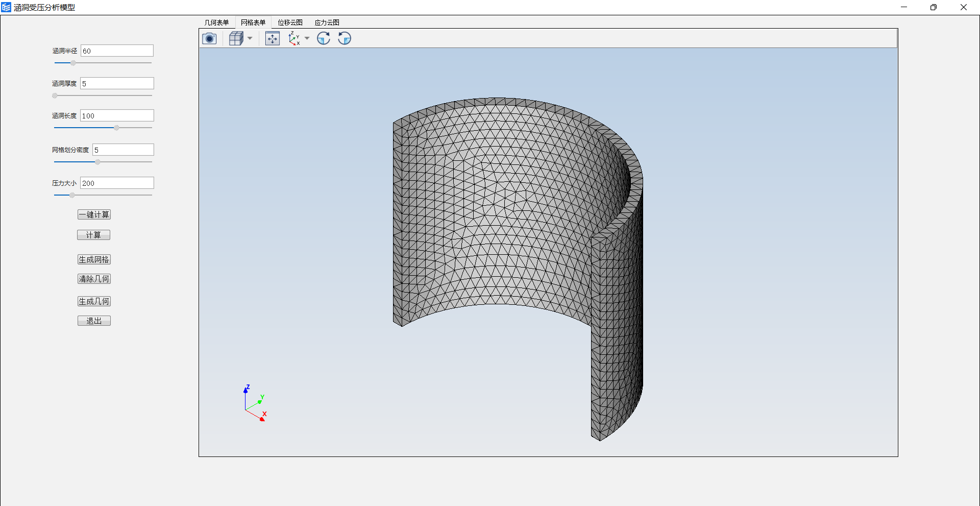
Task: Click the 一键计算 button
Action: click(94, 214)
